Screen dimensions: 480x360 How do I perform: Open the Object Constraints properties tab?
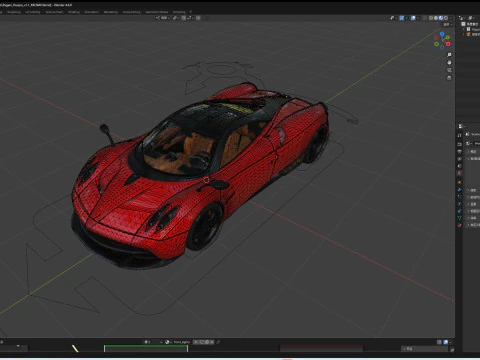coord(459,211)
